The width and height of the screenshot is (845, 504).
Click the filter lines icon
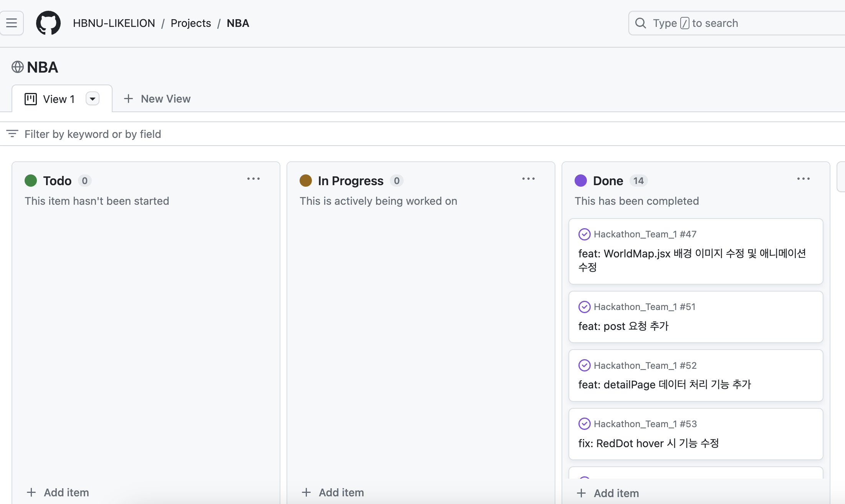tap(12, 134)
